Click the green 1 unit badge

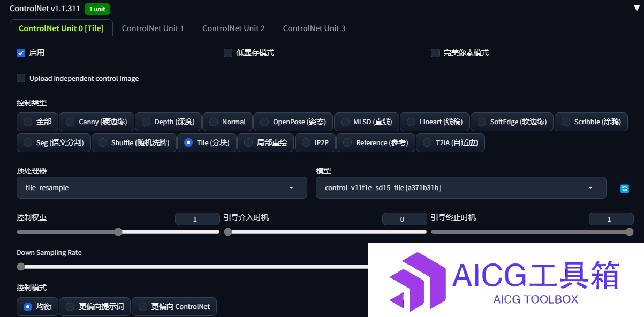[x=97, y=9]
